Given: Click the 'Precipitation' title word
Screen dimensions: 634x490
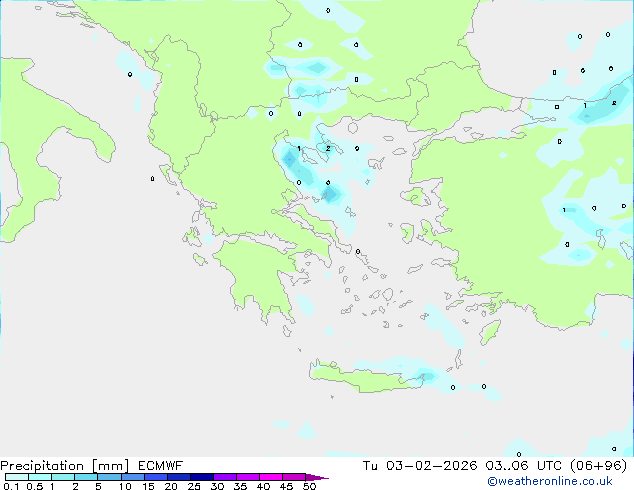Looking at the screenshot, I should (42, 466).
